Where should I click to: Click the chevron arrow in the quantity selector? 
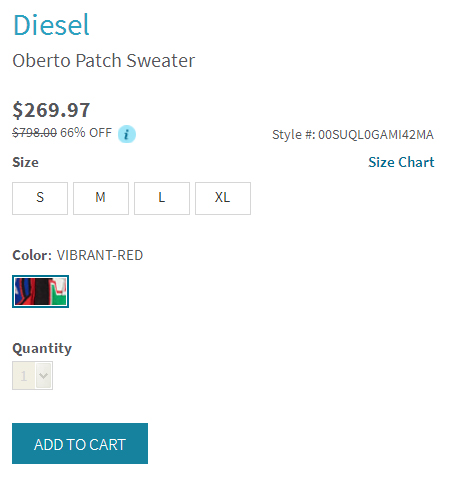pos(43,375)
